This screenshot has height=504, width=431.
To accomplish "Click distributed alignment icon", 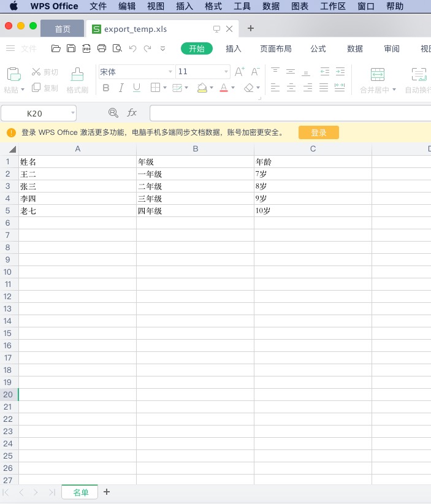I will pos(340,88).
